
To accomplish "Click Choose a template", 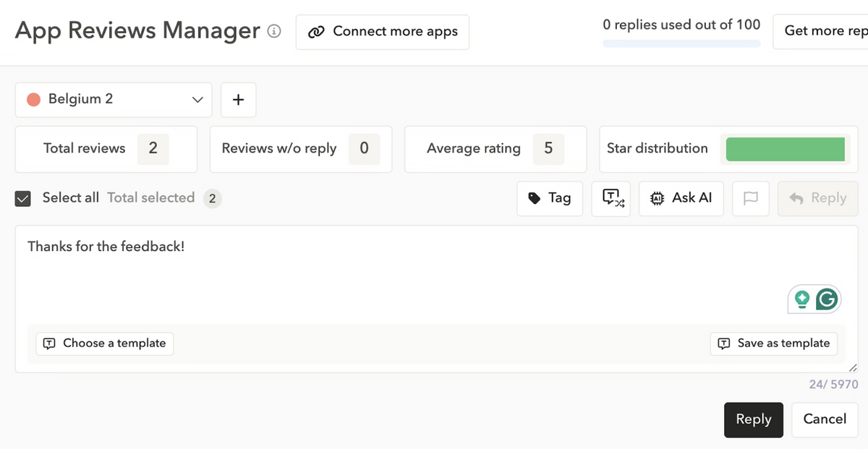I will pyautogui.click(x=105, y=343).
